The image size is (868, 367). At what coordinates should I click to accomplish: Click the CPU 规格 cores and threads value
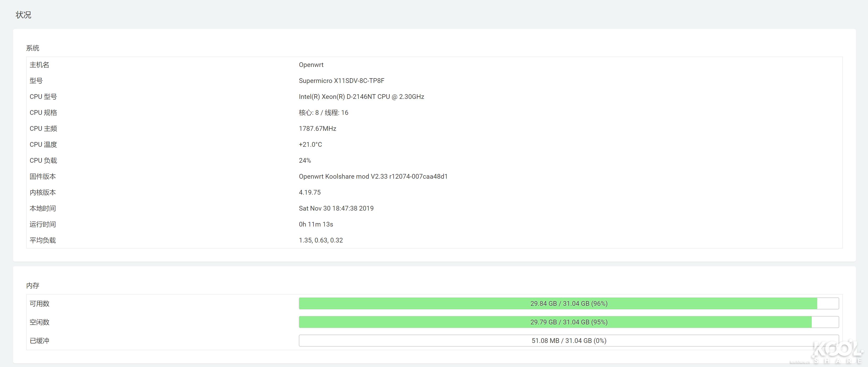tap(323, 112)
